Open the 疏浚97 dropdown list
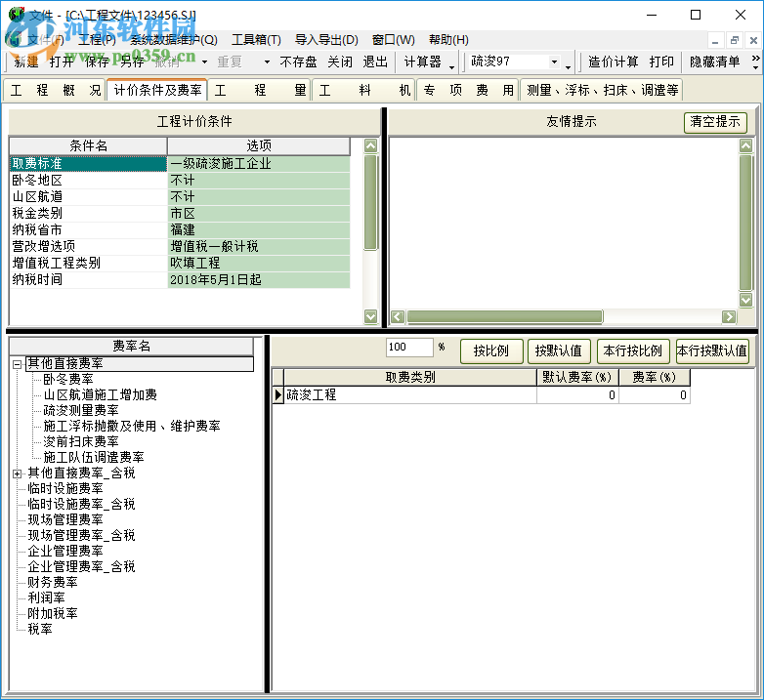This screenshot has height=700, width=764. click(554, 62)
